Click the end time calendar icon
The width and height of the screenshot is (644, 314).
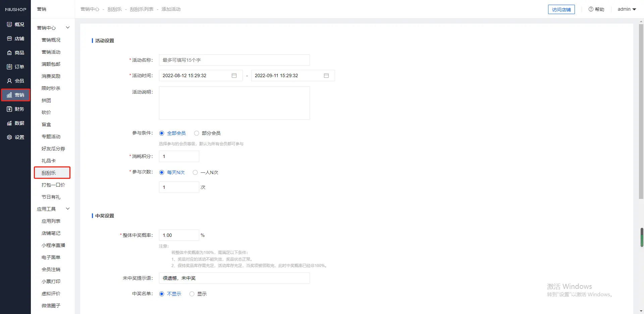pyautogui.click(x=326, y=75)
